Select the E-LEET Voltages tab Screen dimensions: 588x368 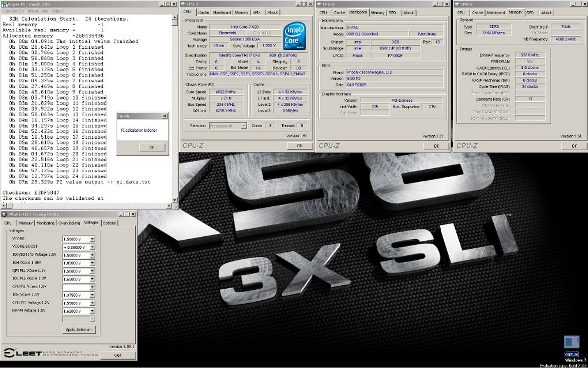91,222
